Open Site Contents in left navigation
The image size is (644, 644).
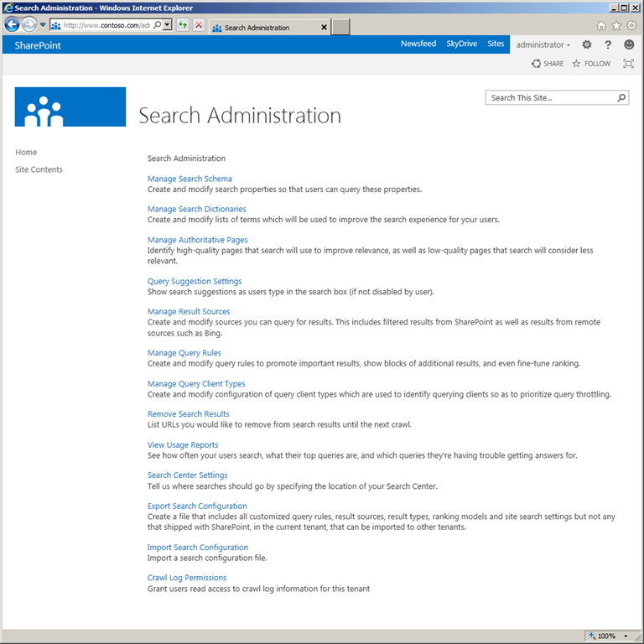click(39, 169)
